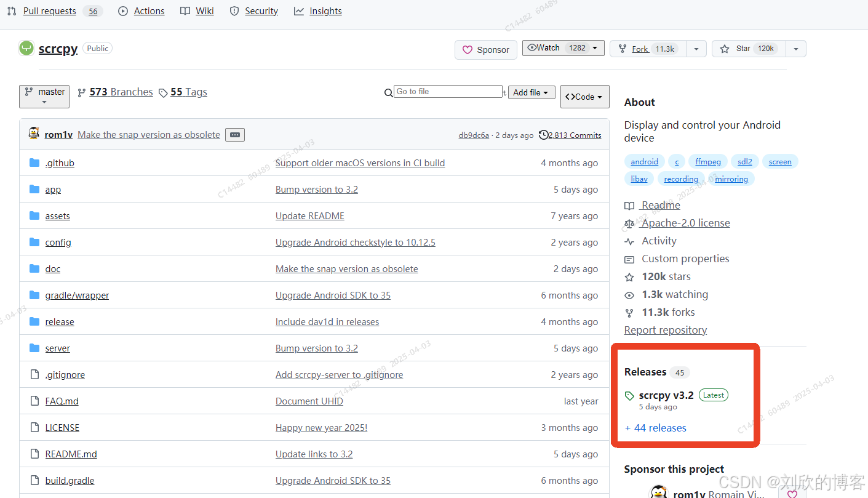Select the sdl2 topic tag

pyautogui.click(x=745, y=161)
